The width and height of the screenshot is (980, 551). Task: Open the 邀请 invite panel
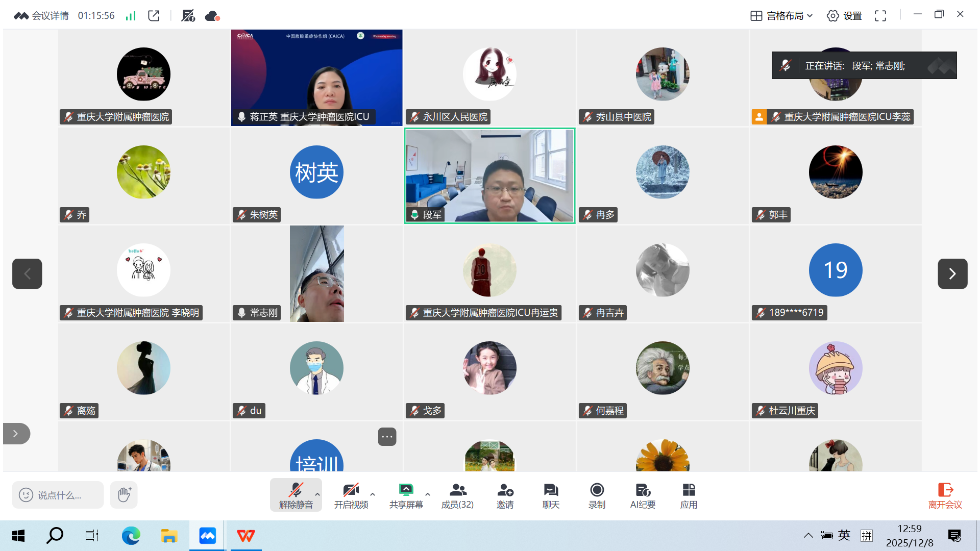pos(504,494)
